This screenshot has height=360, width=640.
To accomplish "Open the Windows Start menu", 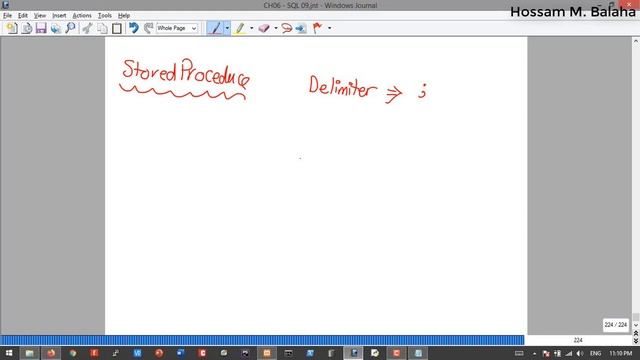I will tap(9, 353).
